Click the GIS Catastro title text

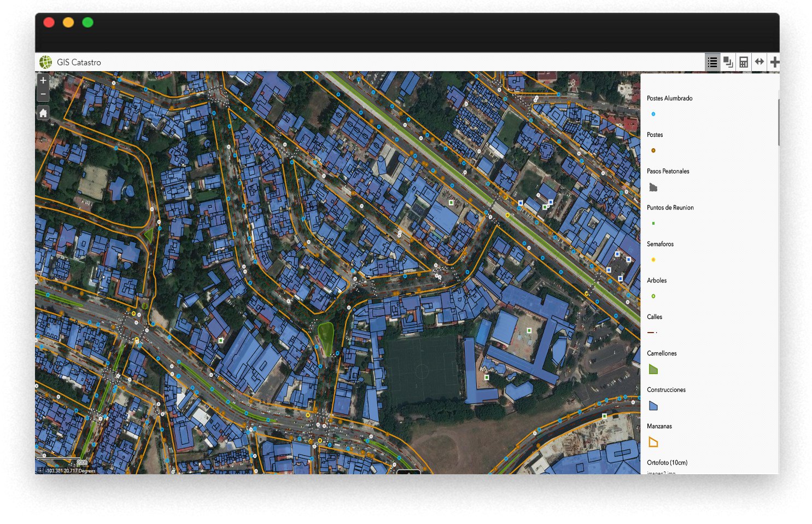tap(79, 62)
